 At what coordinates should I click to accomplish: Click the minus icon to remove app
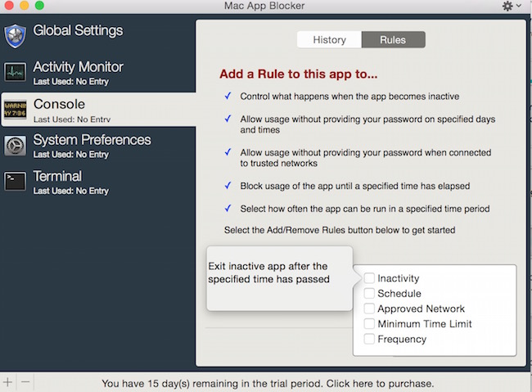tap(25, 382)
